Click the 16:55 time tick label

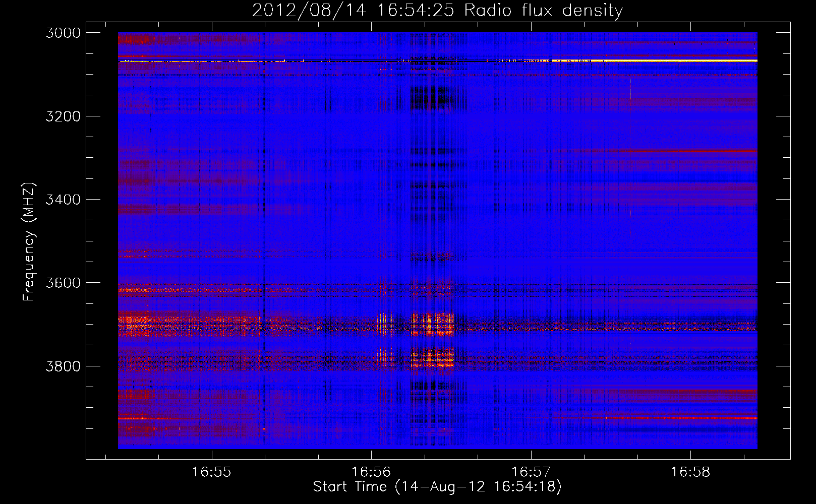coord(212,472)
